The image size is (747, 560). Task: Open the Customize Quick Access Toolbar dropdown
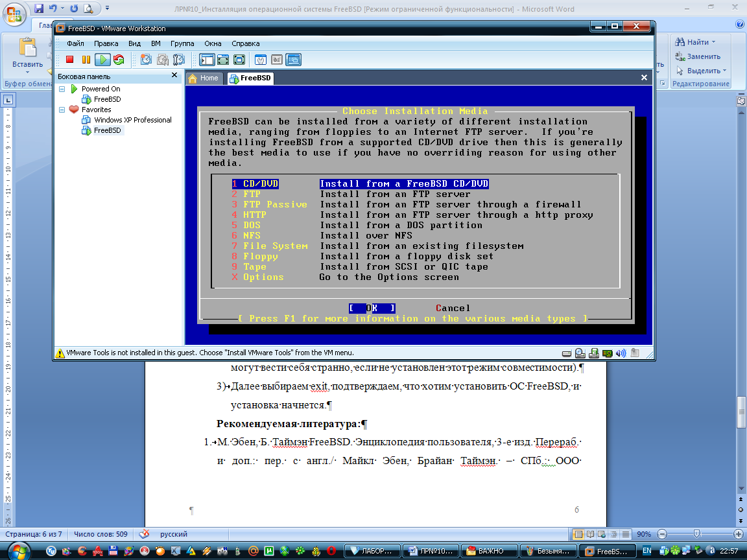pos(107,8)
